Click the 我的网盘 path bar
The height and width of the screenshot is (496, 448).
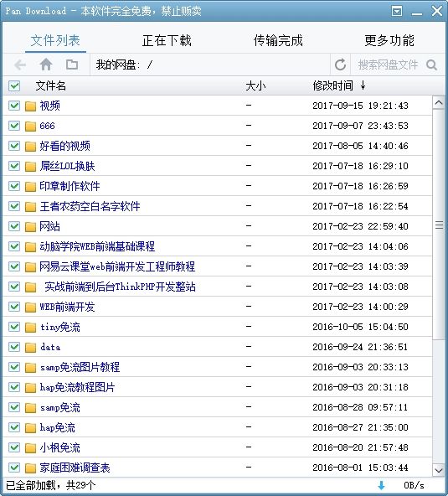pyautogui.click(x=210, y=65)
